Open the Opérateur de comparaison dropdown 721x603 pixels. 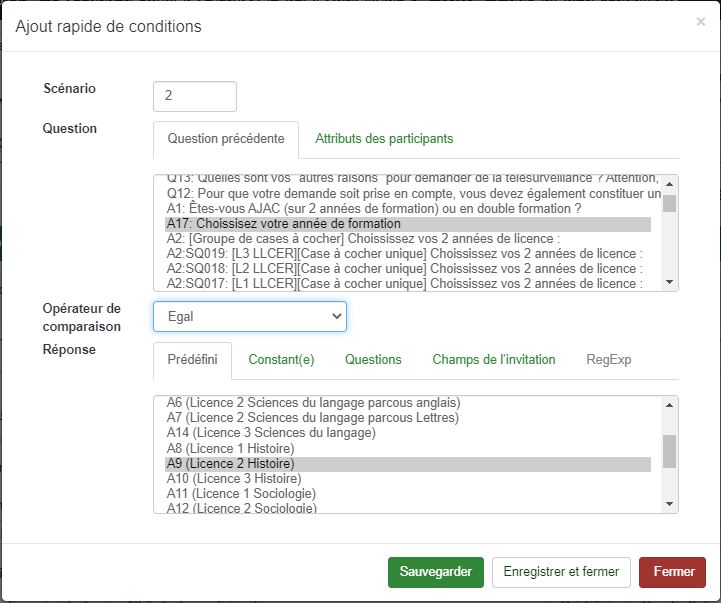pos(249,317)
